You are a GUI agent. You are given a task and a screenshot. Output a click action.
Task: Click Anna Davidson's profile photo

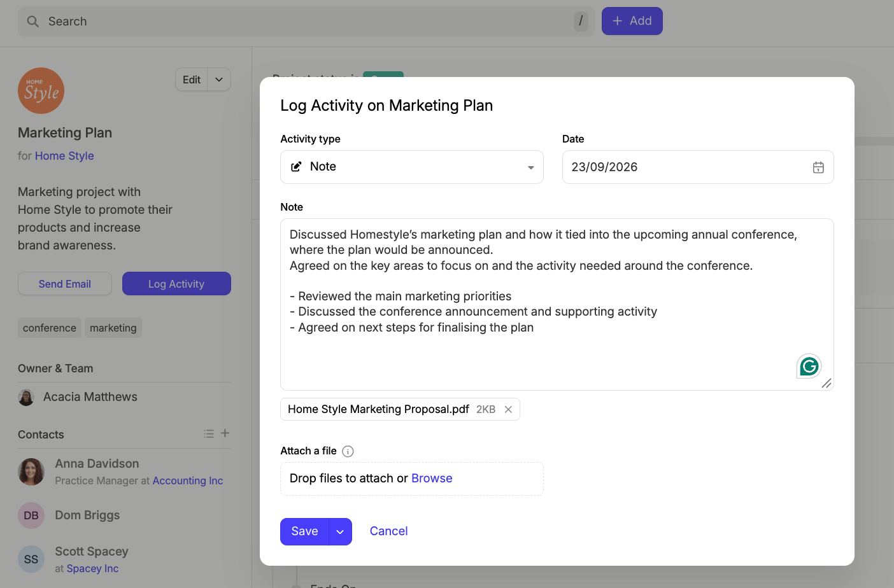[31, 472]
